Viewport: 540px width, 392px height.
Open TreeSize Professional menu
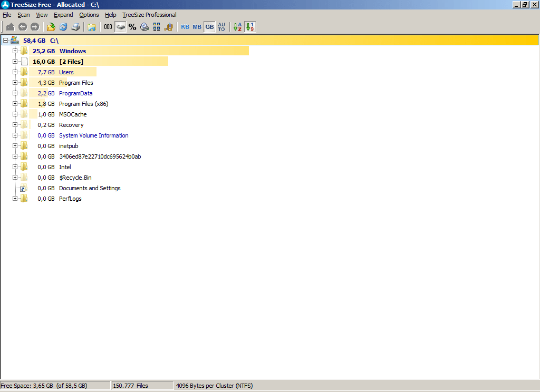(149, 15)
